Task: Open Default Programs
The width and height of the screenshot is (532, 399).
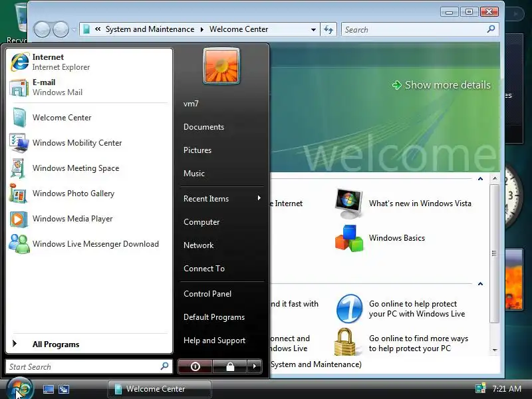Action: 222,317
